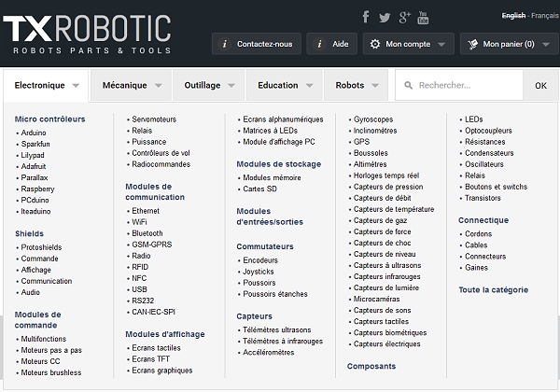Image resolution: width=560 pixels, height=392 pixels.
Task: Open the Ecrans tactiles link
Action: [x=157, y=348]
